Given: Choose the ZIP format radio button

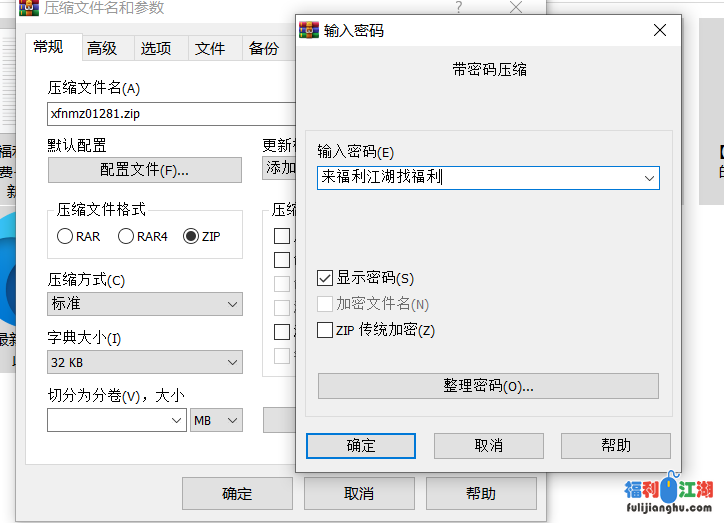Looking at the screenshot, I should [x=191, y=237].
